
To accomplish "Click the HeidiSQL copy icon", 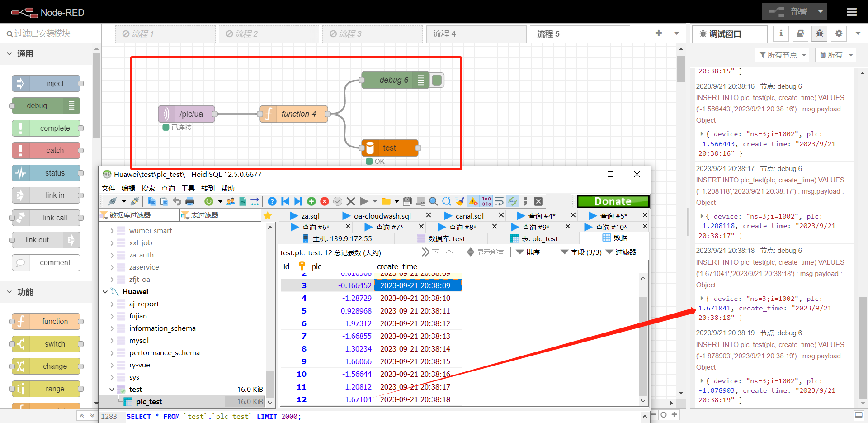I will pyautogui.click(x=151, y=201).
